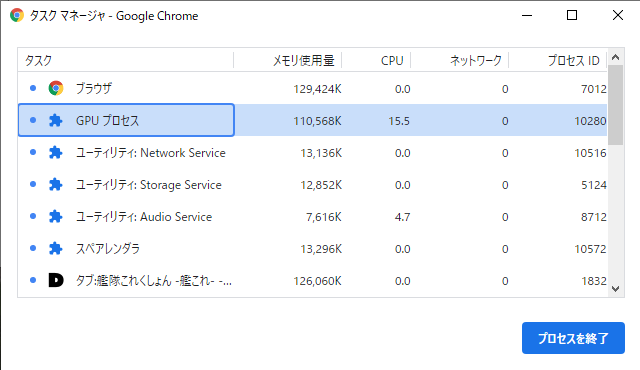640x370 pixels.
Task: Click the CPU value 4.7
Action: (x=402, y=217)
